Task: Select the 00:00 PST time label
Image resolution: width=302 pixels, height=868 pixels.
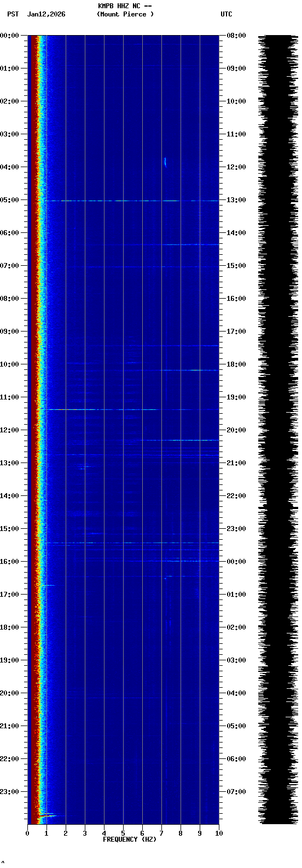Action: (x=9, y=36)
